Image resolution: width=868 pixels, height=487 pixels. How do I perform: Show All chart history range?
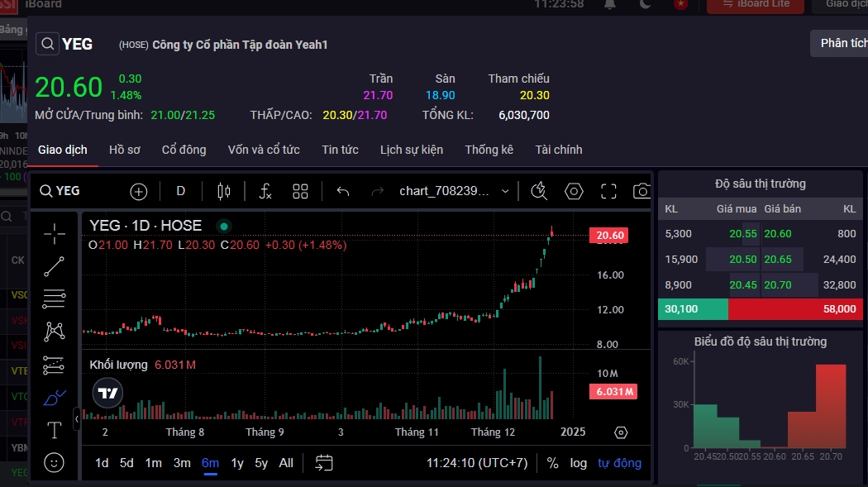(x=286, y=463)
